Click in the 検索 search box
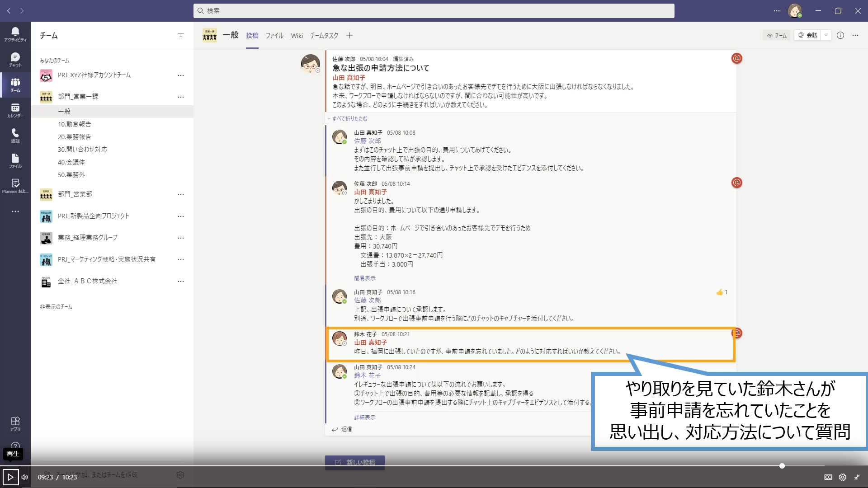The image size is (868, 488). tap(434, 11)
